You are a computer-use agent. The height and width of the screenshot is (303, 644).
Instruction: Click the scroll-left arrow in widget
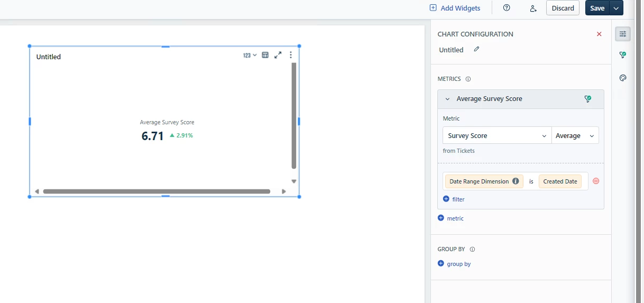[37, 191]
